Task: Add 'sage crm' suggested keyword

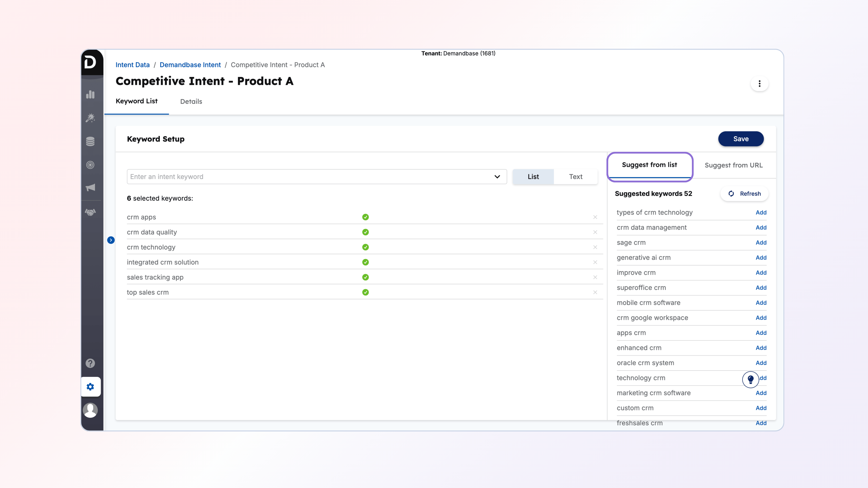Action: point(761,242)
